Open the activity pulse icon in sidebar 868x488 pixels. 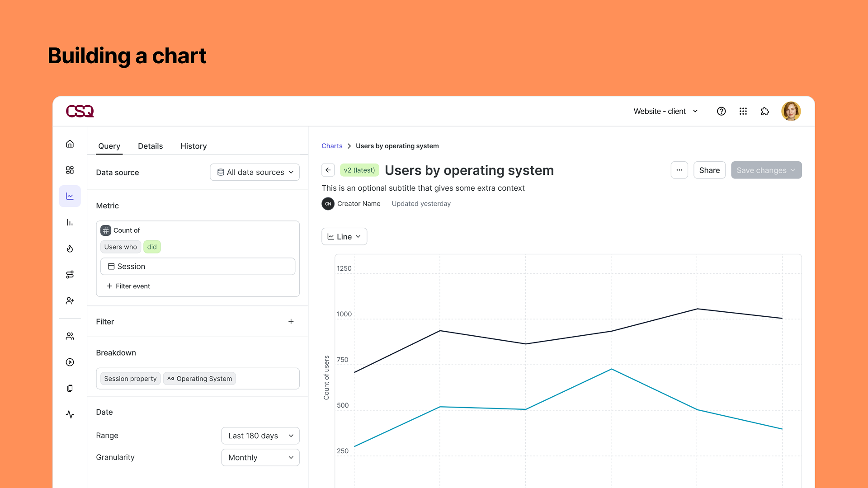point(70,414)
